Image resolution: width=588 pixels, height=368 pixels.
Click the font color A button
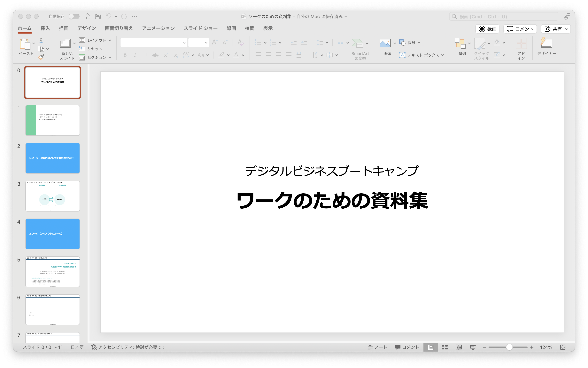pos(236,55)
